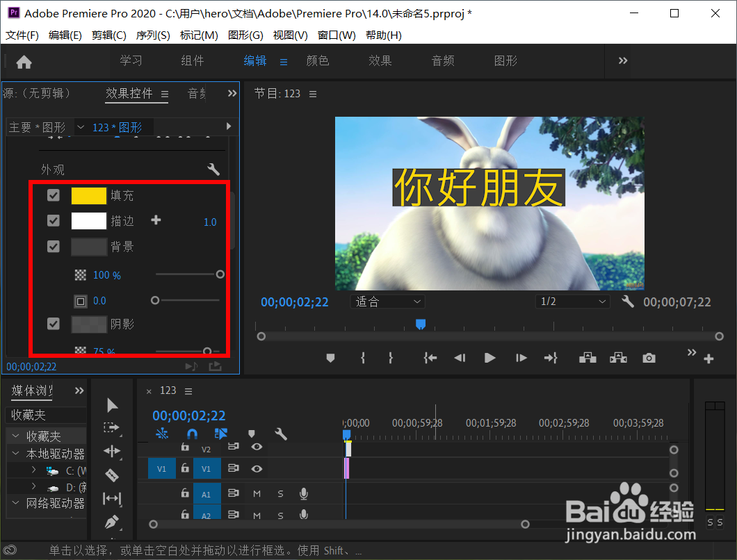This screenshot has height=560, width=737.
Task: Toggle insert sequences as nests icon
Action: [162, 434]
